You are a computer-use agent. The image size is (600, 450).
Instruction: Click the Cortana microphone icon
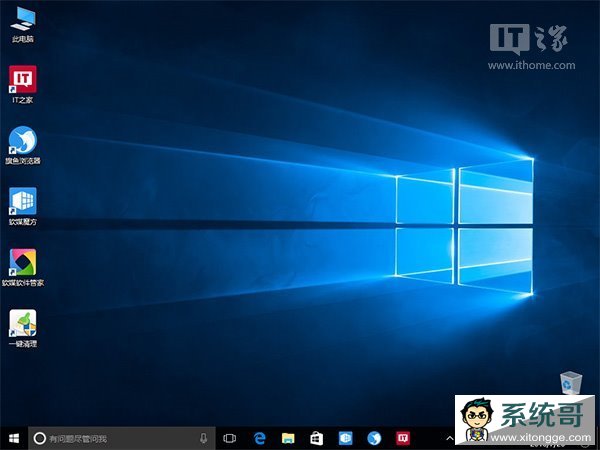point(204,438)
